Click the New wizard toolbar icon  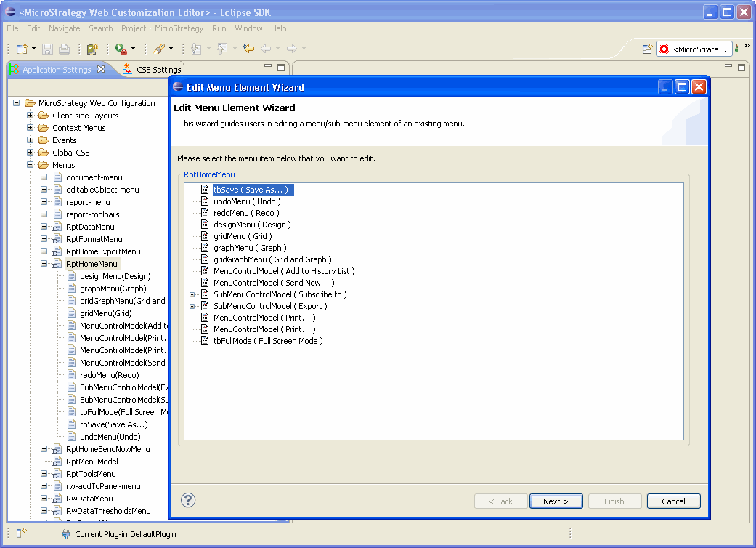[x=23, y=49]
